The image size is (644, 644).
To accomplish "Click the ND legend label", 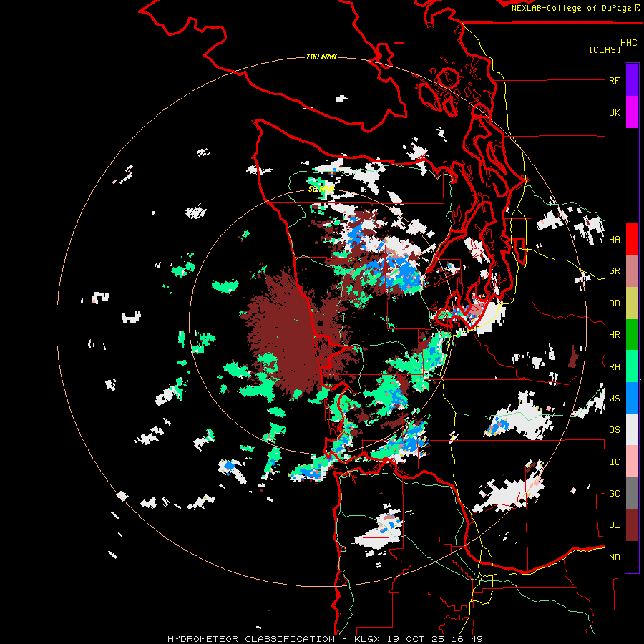I will click(x=614, y=557).
